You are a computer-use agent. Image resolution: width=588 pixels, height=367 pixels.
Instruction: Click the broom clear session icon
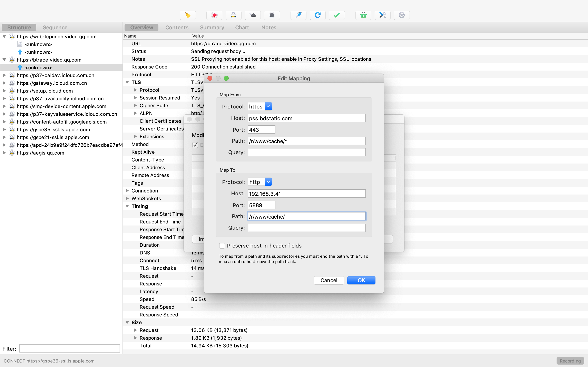click(188, 15)
